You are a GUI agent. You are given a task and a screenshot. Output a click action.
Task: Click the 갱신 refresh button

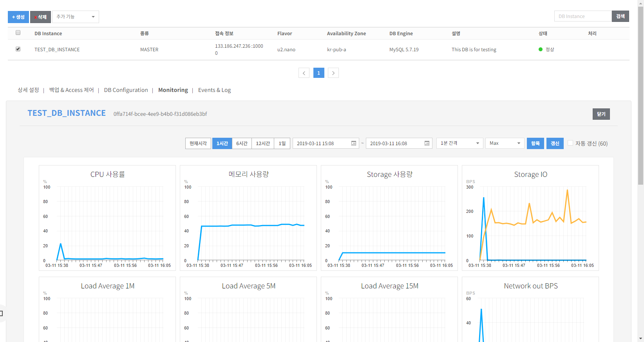[555, 143]
